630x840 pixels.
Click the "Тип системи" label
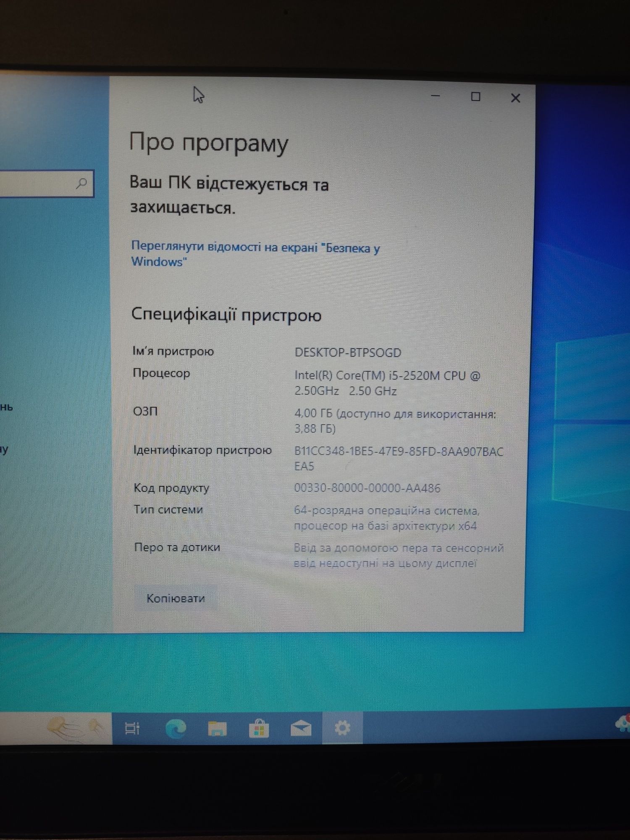click(168, 509)
